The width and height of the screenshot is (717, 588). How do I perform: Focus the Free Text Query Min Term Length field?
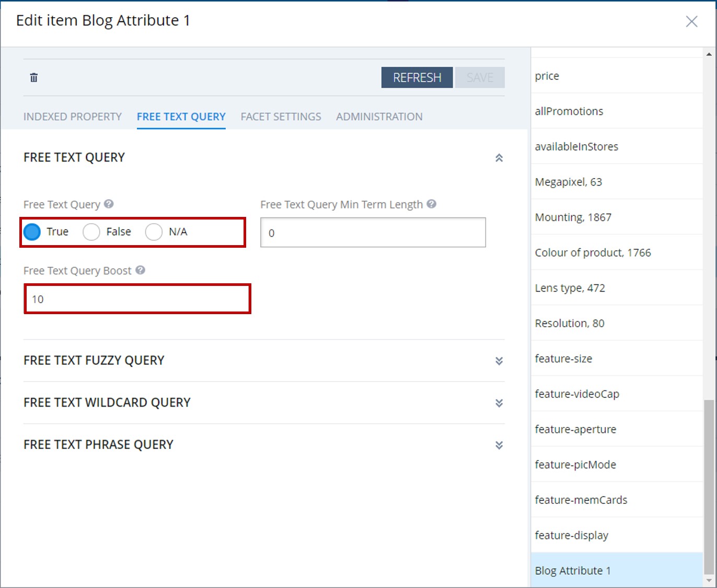pyautogui.click(x=373, y=233)
